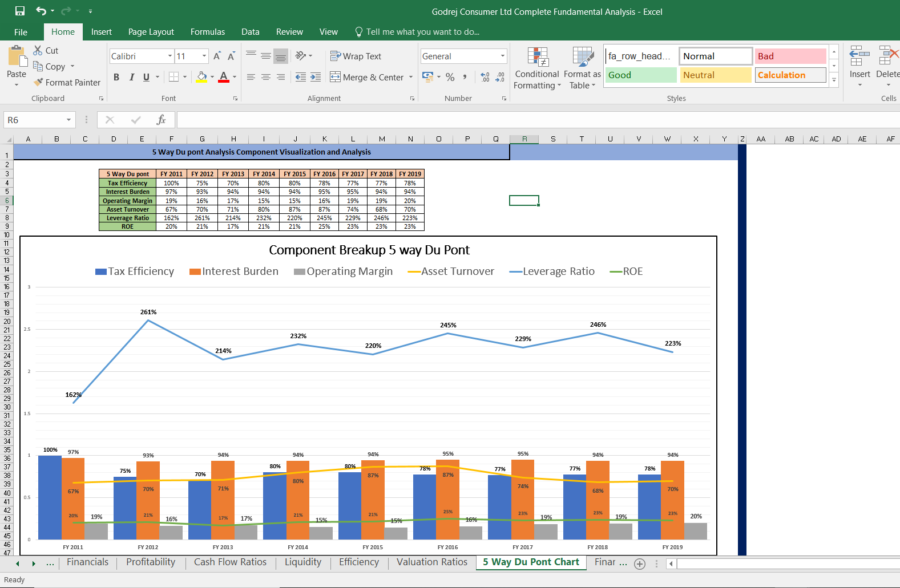Go to the Profitability sheet tab
The image size is (900, 588).
click(151, 562)
